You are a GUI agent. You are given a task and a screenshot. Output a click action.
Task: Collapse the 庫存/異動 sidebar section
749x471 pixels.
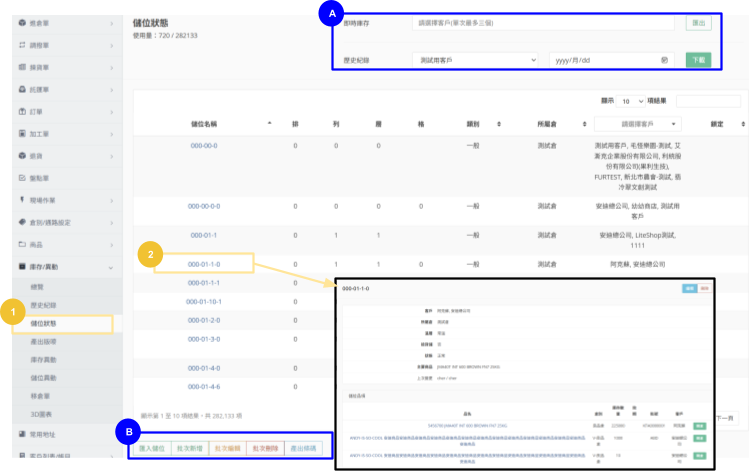[x=111, y=268]
